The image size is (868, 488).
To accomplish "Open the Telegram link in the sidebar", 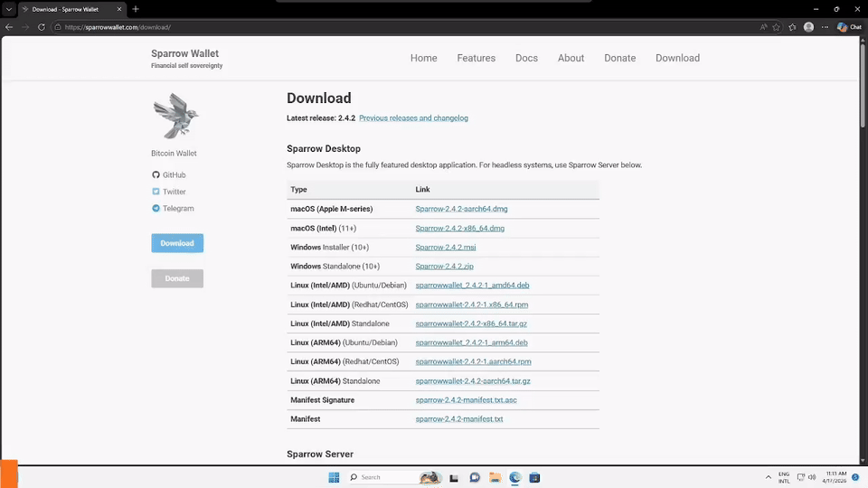I will (178, 209).
